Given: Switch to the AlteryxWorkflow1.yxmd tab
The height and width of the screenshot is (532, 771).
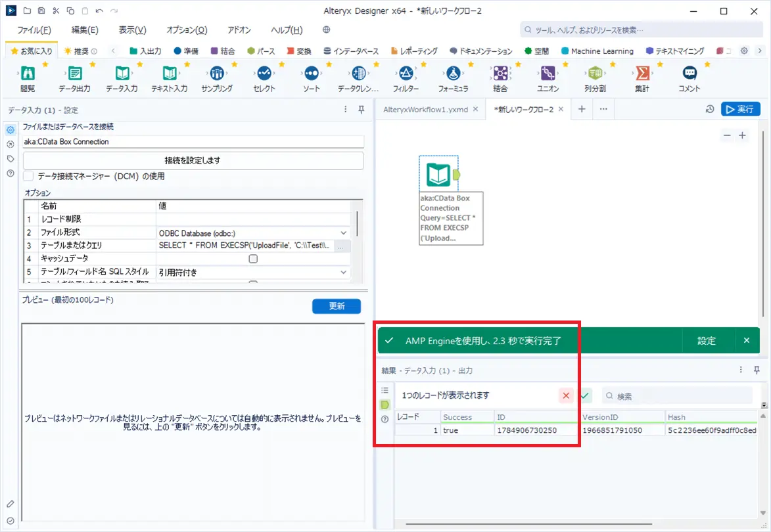Looking at the screenshot, I should (x=426, y=110).
